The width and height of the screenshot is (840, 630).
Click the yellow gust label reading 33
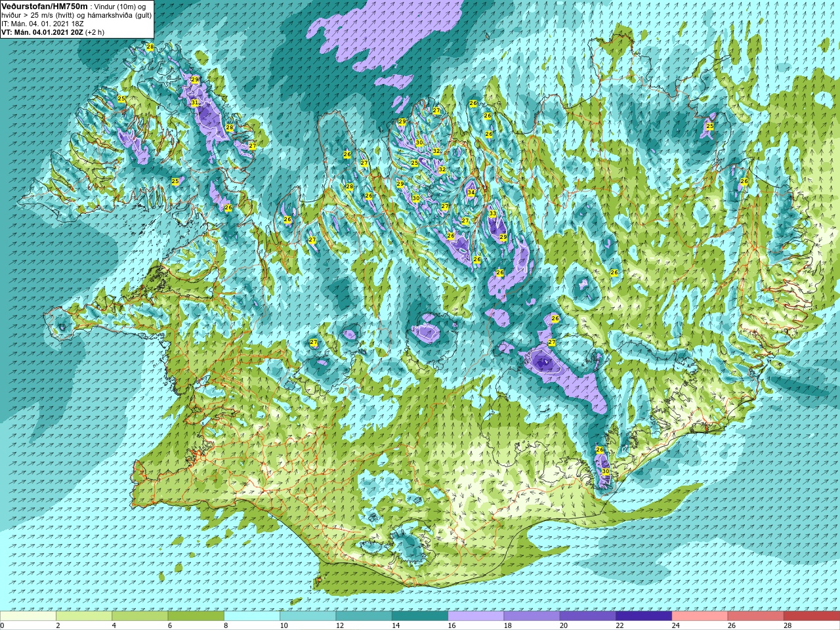pyautogui.click(x=493, y=214)
